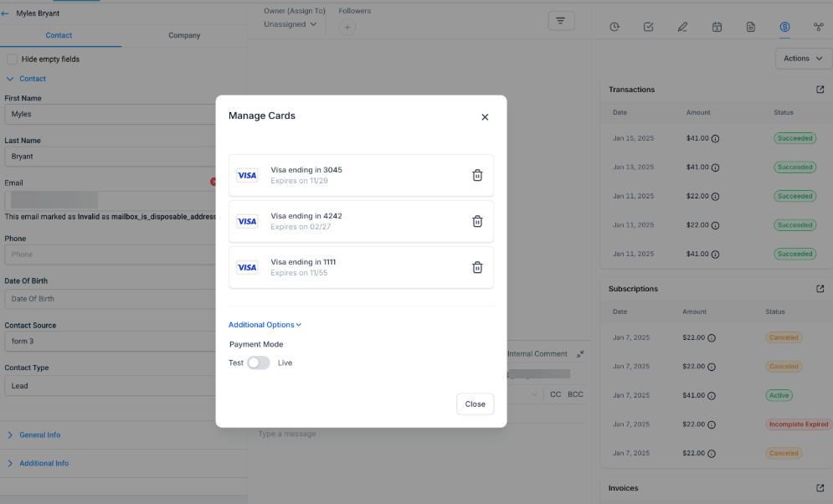Screen dimensions: 833x504
Task: Select the Contact tab
Action: (59, 35)
